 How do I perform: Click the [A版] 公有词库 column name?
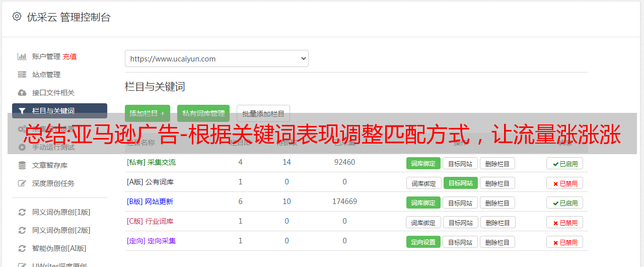click(150, 182)
